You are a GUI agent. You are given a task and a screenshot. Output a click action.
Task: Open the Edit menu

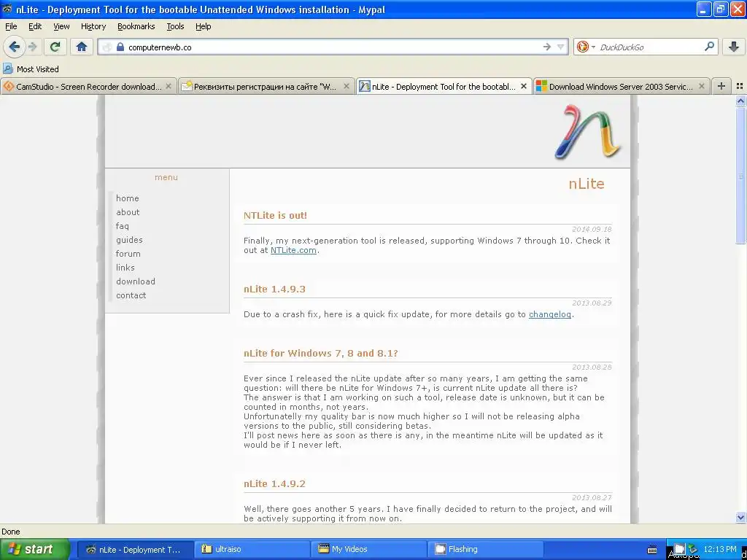click(35, 26)
